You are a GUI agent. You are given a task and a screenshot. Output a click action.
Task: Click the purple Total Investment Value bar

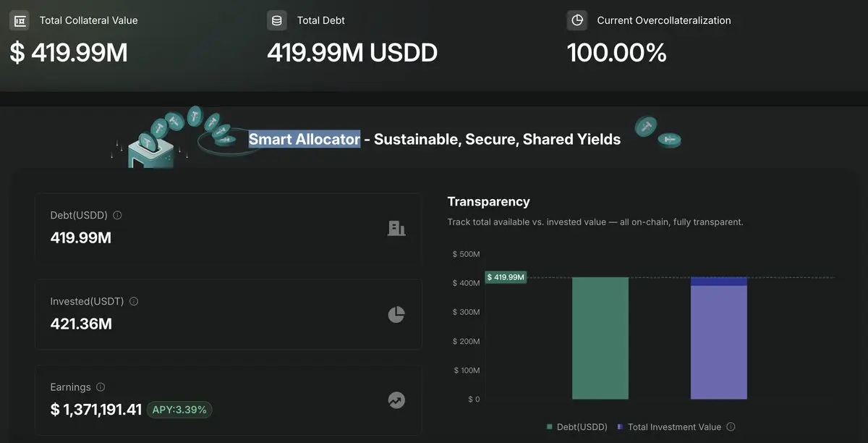point(719,342)
